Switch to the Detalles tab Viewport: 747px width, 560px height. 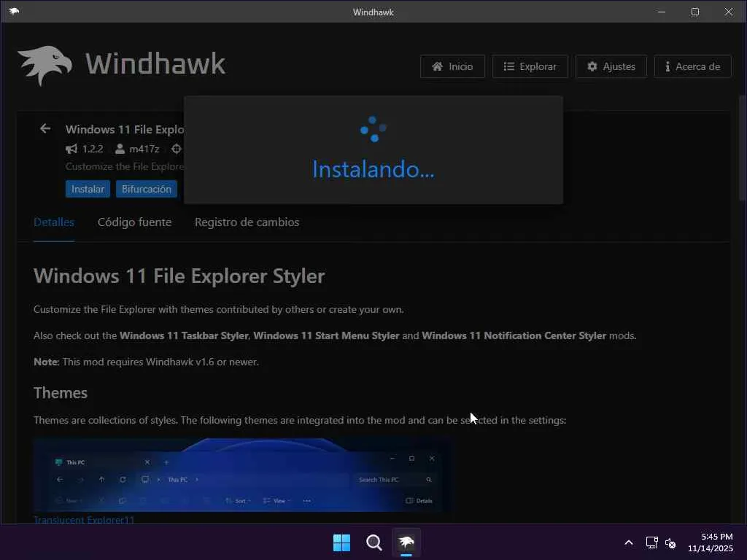(x=54, y=222)
